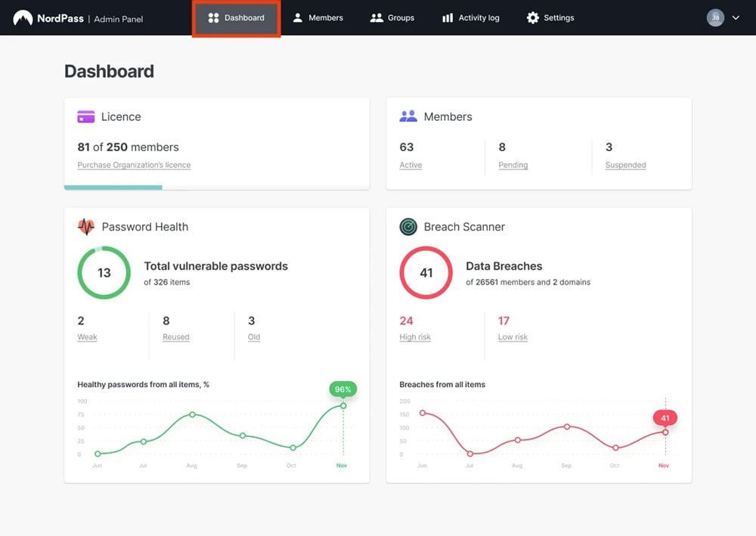Click Purchase Organization's licence link
The image size is (756, 536).
pos(134,165)
